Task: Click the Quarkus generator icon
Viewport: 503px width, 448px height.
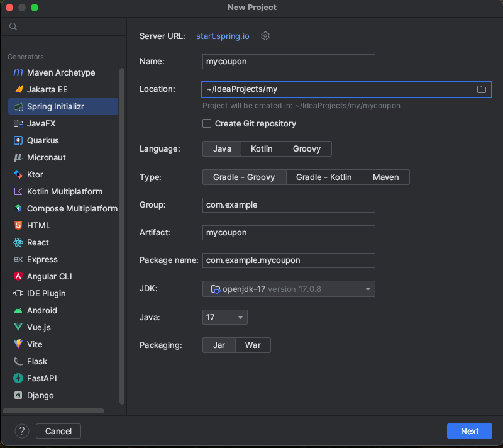Action: [18, 140]
